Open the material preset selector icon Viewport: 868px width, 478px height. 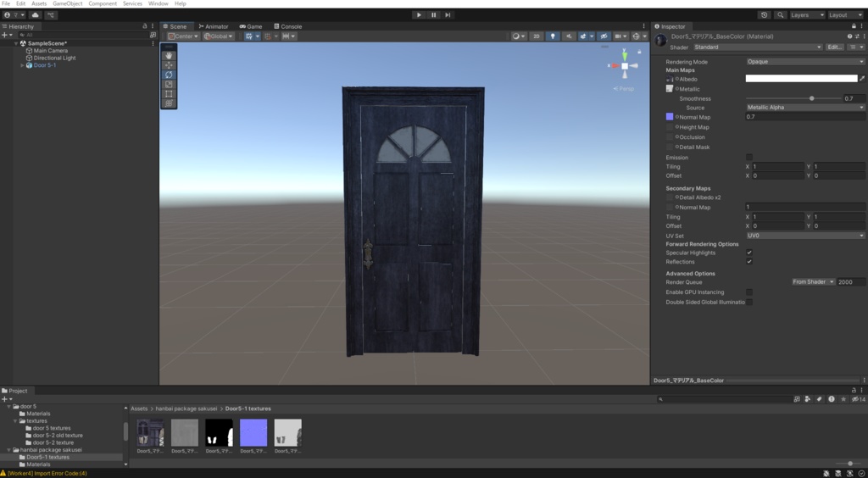click(857, 36)
